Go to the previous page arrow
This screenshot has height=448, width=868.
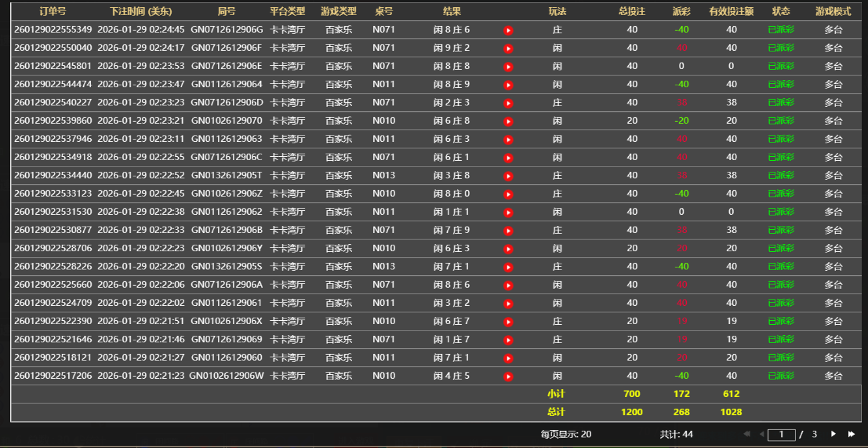760,434
